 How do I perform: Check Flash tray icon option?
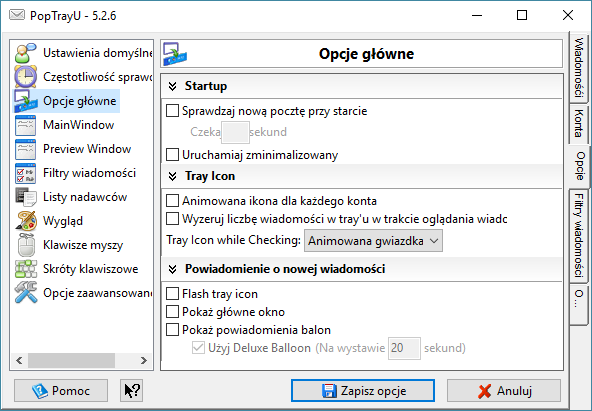[x=173, y=294]
